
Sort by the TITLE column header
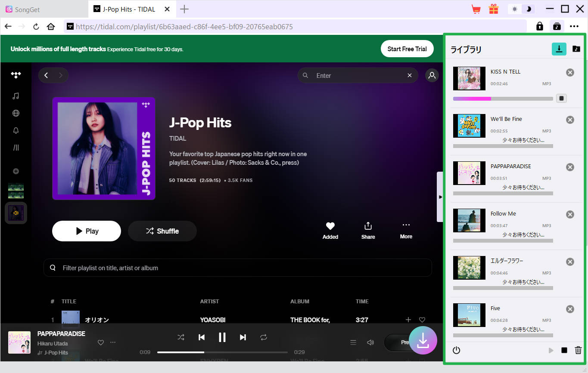click(x=69, y=301)
